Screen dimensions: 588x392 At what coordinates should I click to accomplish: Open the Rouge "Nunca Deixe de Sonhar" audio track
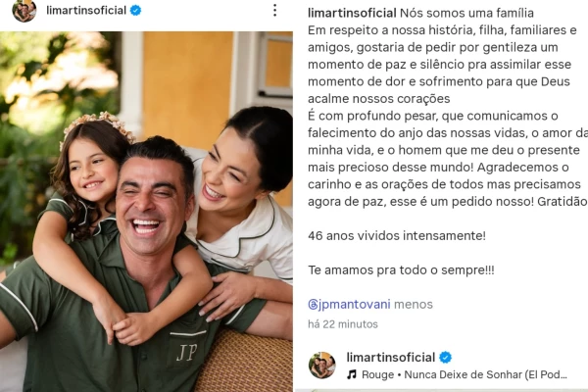point(465,374)
